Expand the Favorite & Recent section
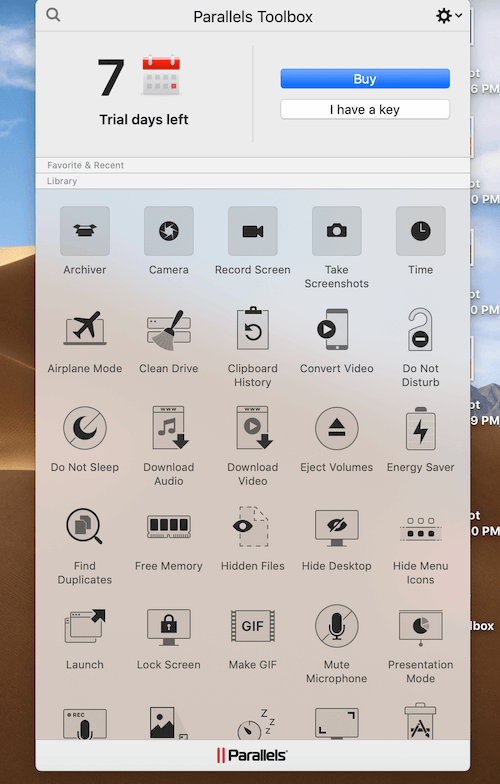 click(x=252, y=165)
